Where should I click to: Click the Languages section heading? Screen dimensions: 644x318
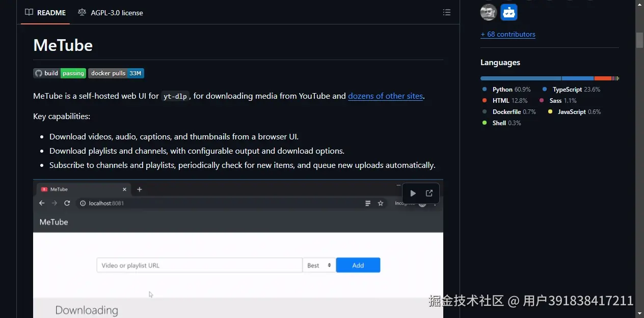tap(500, 63)
